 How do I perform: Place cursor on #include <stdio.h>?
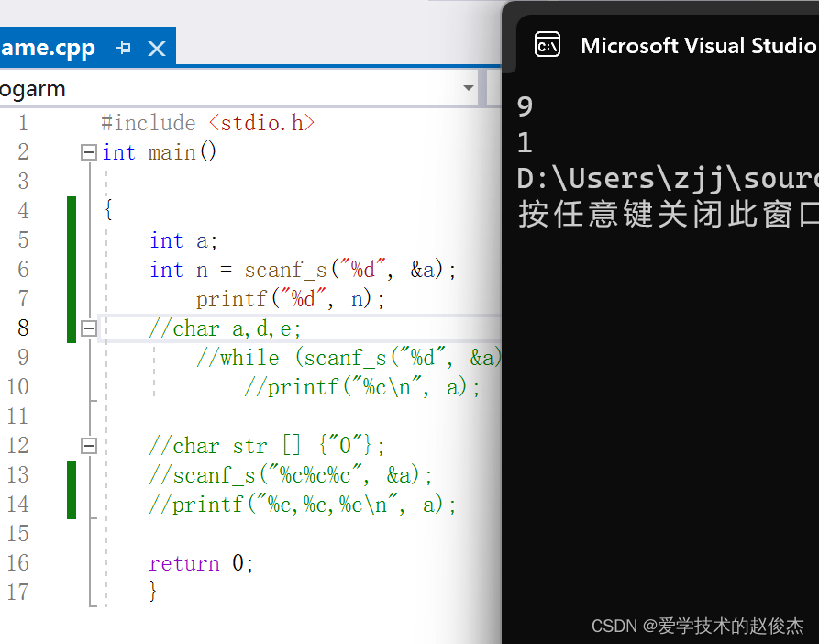tap(208, 123)
